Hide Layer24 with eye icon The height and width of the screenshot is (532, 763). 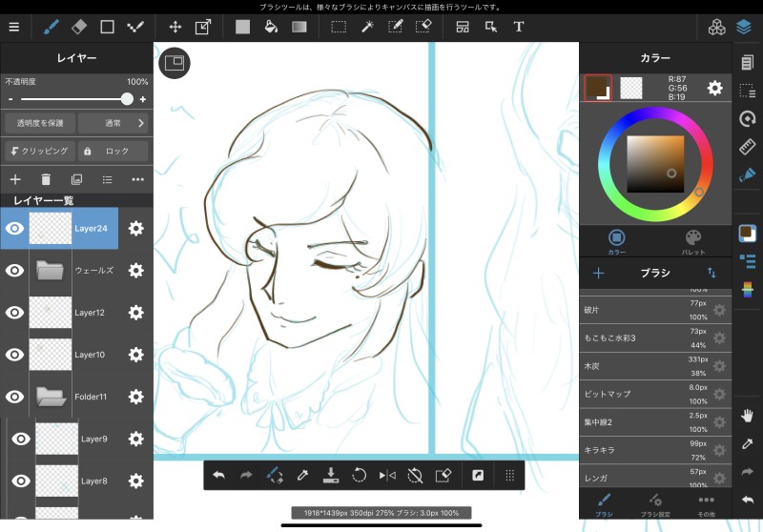14,228
